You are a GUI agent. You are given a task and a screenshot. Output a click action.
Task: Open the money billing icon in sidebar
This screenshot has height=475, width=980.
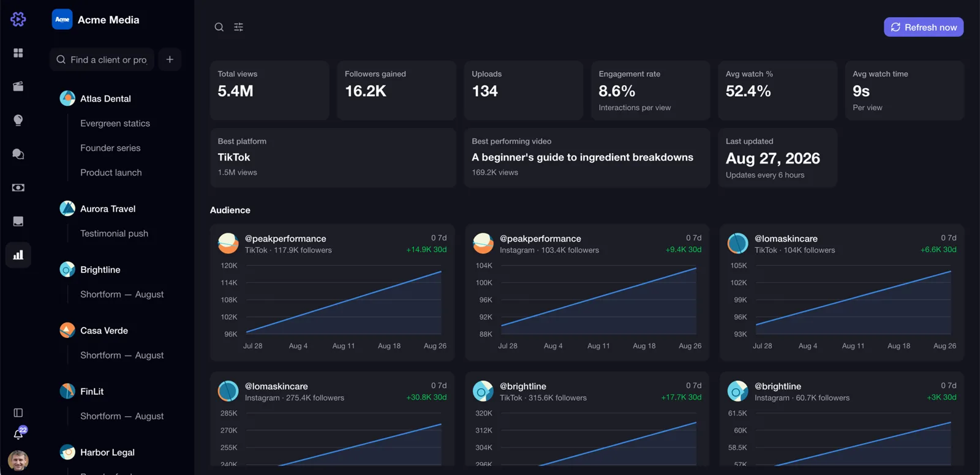pyautogui.click(x=18, y=187)
